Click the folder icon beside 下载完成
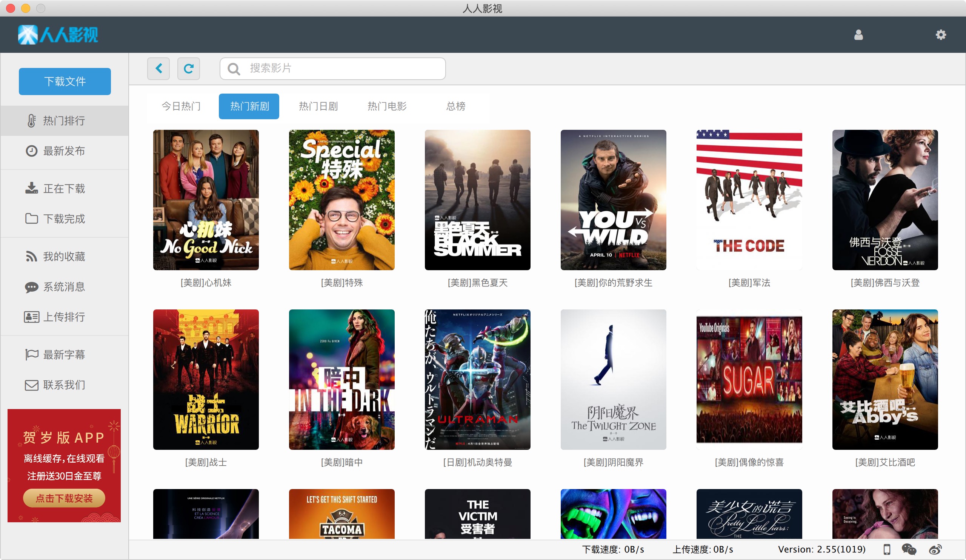 31,218
